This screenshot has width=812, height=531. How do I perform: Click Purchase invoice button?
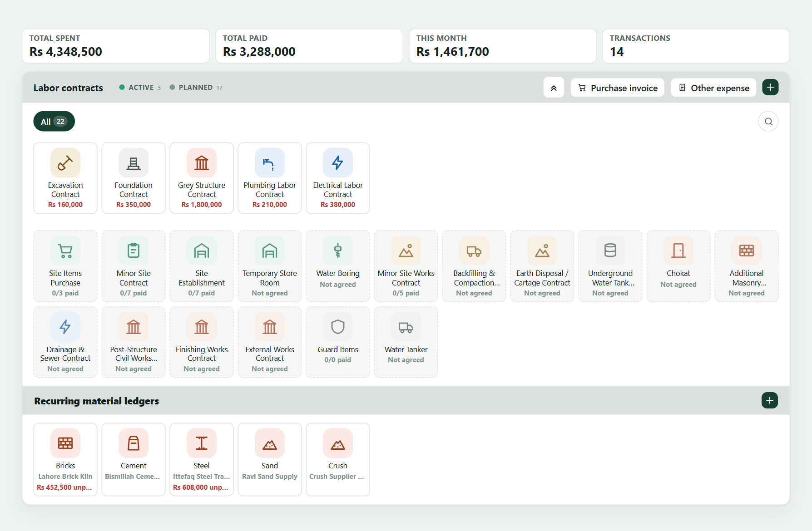pyautogui.click(x=618, y=88)
